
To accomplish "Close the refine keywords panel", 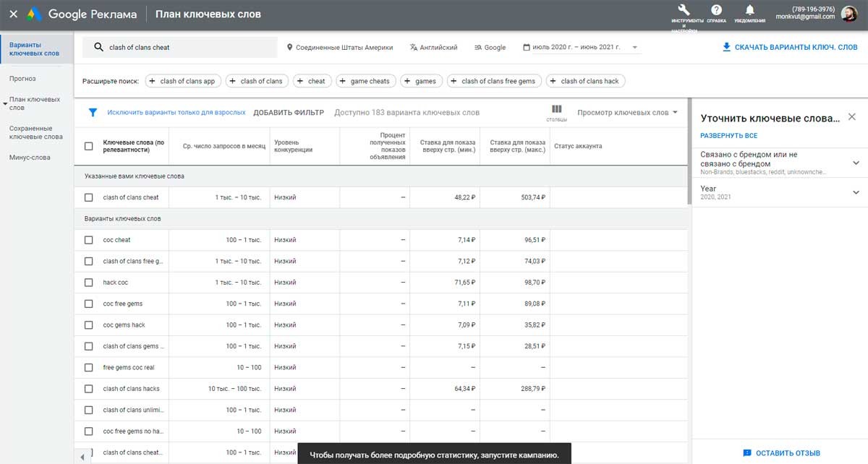I will tap(851, 117).
